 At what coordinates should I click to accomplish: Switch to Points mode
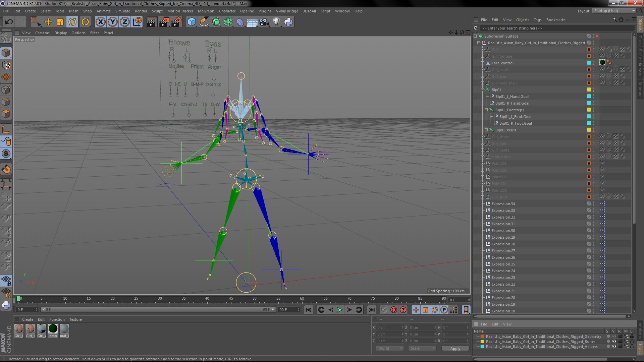click(6, 90)
